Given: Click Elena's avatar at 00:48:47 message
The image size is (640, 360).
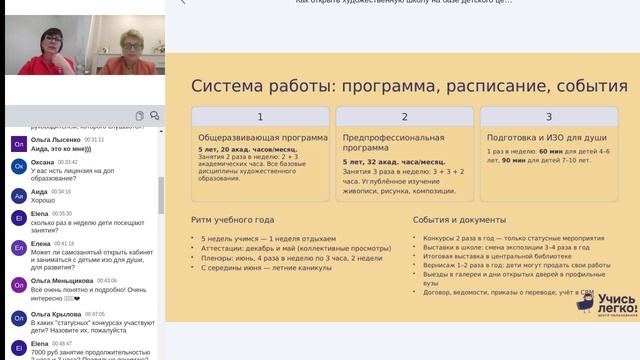Looking at the screenshot, I should (x=19, y=348).
